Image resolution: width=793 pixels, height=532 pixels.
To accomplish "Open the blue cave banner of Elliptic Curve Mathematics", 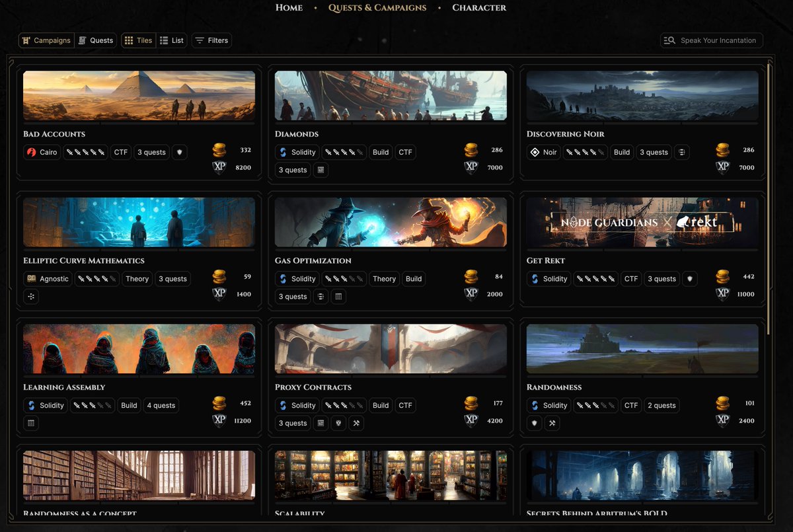I will click(x=139, y=222).
